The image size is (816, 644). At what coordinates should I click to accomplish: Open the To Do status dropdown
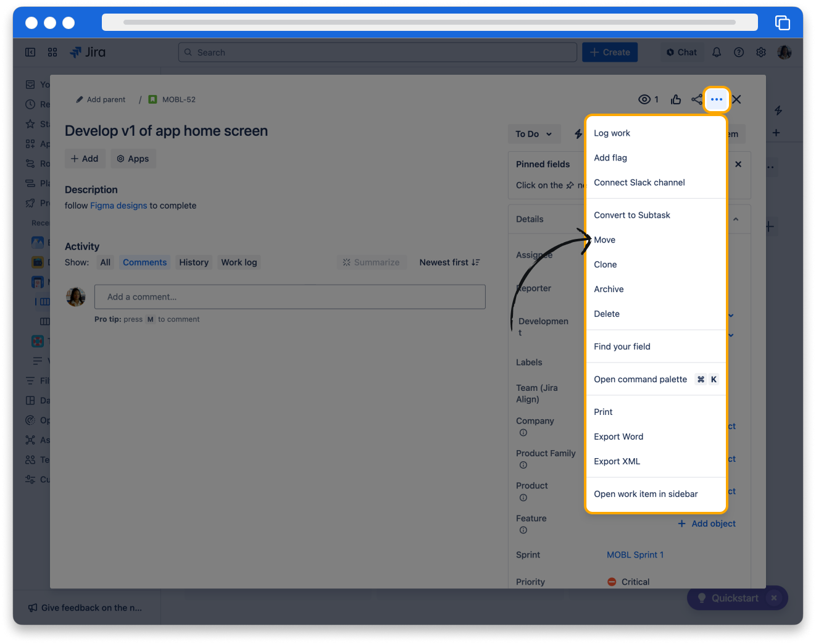[x=534, y=134]
